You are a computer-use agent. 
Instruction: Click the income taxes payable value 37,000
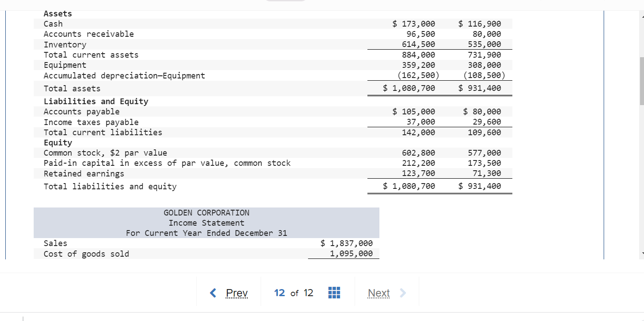(421, 122)
